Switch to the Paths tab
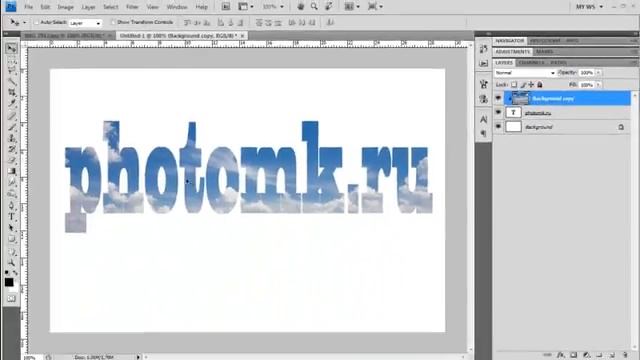The width and height of the screenshot is (640, 360). [x=558, y=62]
